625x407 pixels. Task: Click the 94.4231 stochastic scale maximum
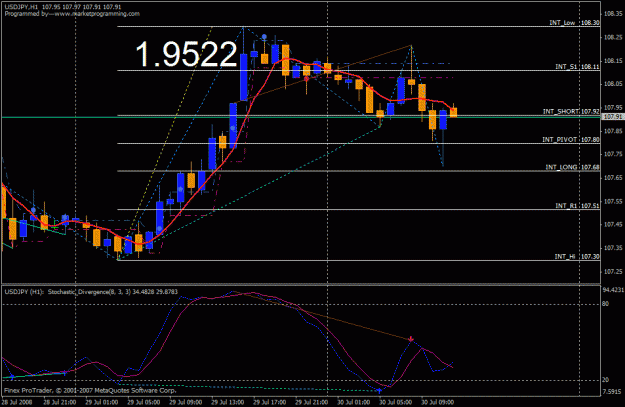(613, 290)
